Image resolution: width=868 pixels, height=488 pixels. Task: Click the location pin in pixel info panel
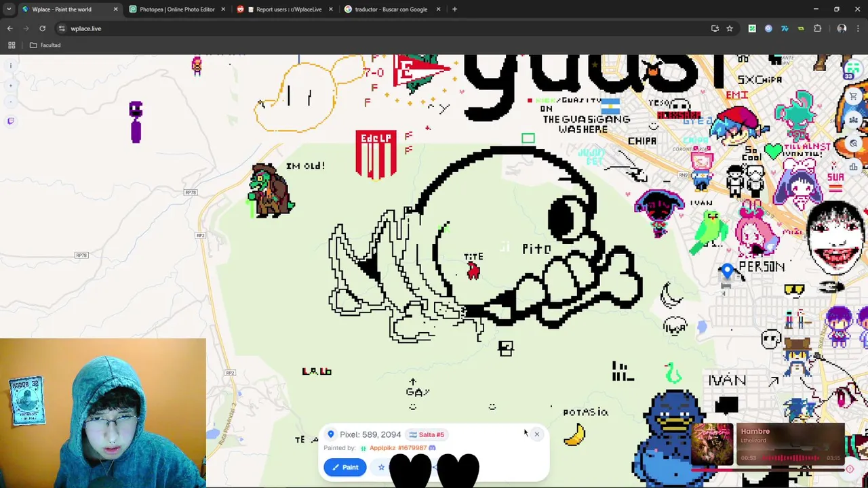(x=331, y=434)
